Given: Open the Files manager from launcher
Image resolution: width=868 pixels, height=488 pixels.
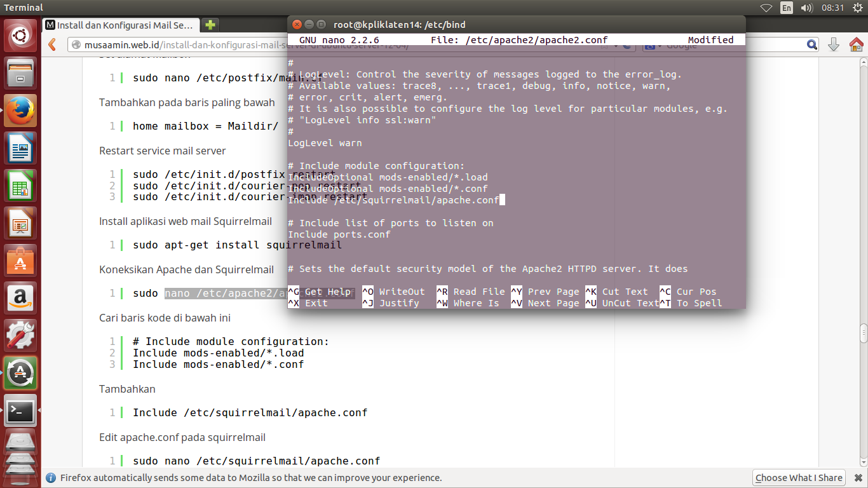Looking at the screenshot, I should 21,74.
